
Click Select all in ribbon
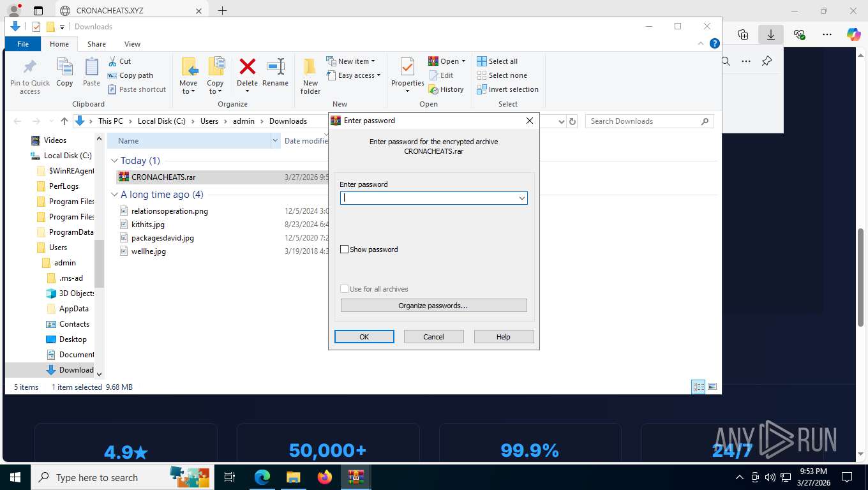(497, 61)
